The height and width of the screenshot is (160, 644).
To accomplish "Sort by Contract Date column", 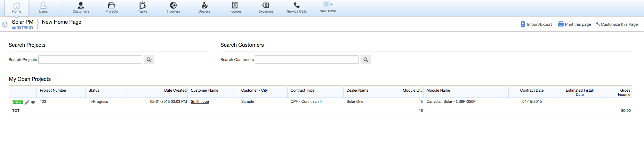I will pos(532,90).
